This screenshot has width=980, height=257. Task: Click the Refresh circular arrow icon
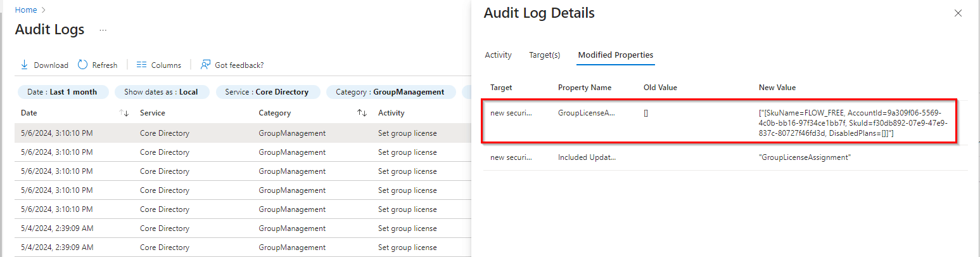pos(83,65)
